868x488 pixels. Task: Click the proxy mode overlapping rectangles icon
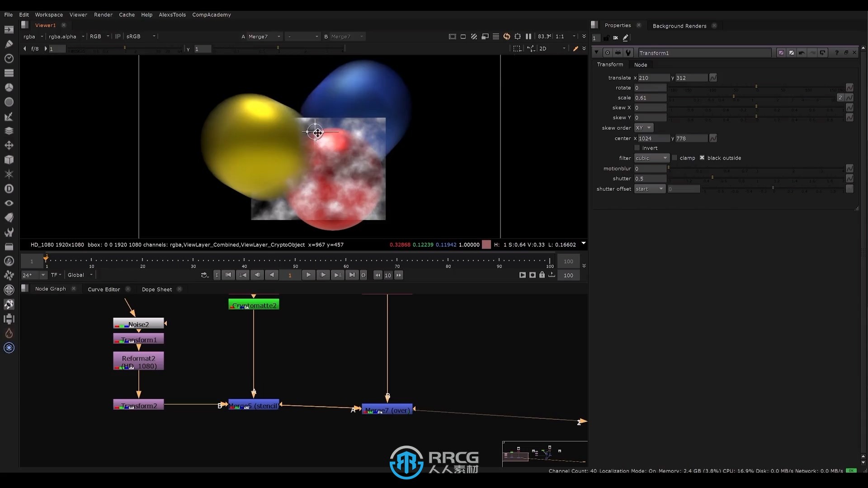[x=485, y=37]
